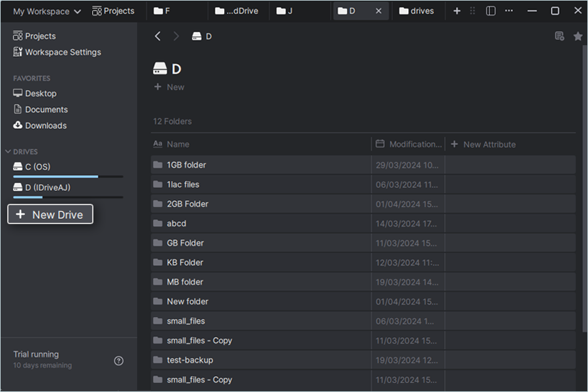Open the 1GB folder row
This screenshot has width=588, height=392.
363,165
